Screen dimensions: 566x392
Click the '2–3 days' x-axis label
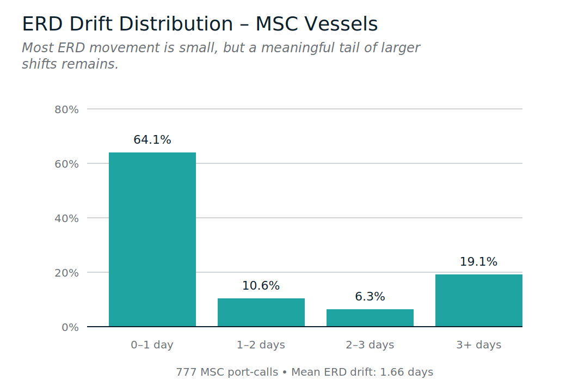tap(370, 345)
